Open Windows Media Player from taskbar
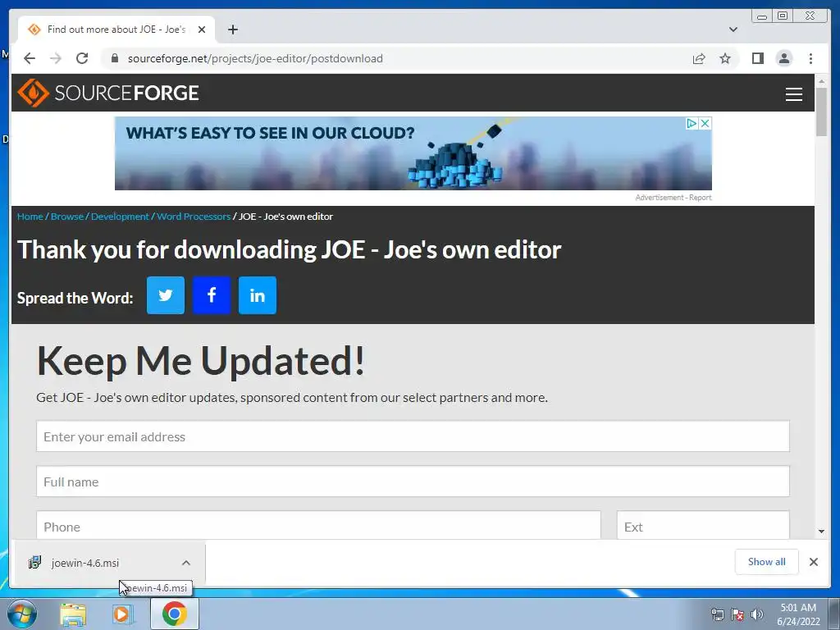840x630 pixels. click(x=123, y=614)
